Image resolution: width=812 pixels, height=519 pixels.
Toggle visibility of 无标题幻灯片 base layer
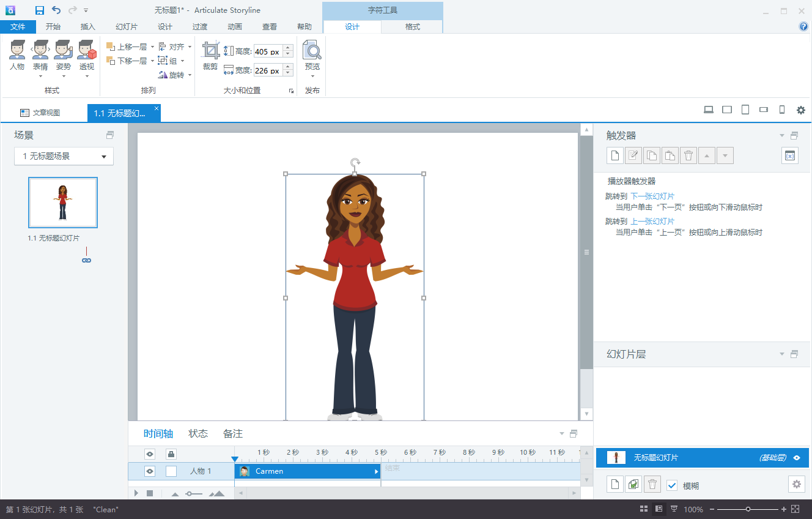797,458
